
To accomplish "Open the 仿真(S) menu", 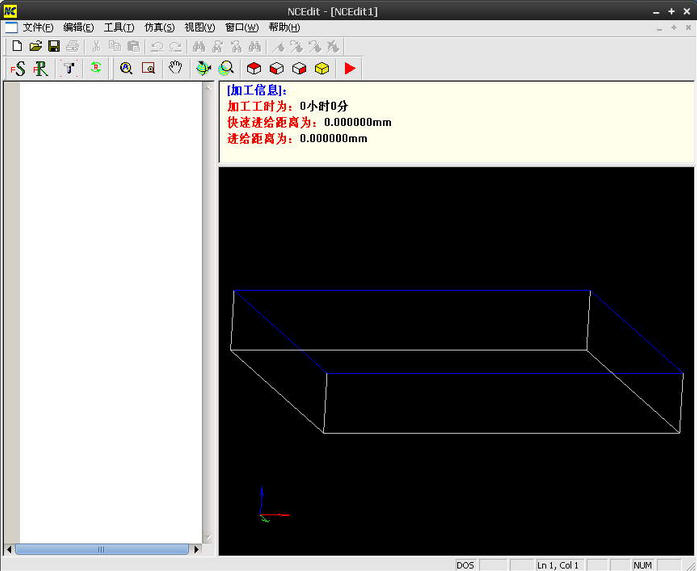I will click(x=159, y=27).
